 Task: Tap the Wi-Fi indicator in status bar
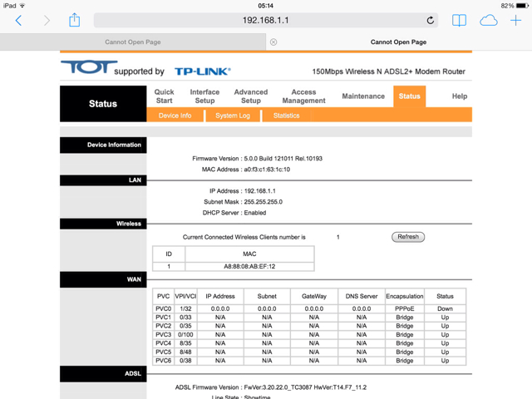coord(22,6)
